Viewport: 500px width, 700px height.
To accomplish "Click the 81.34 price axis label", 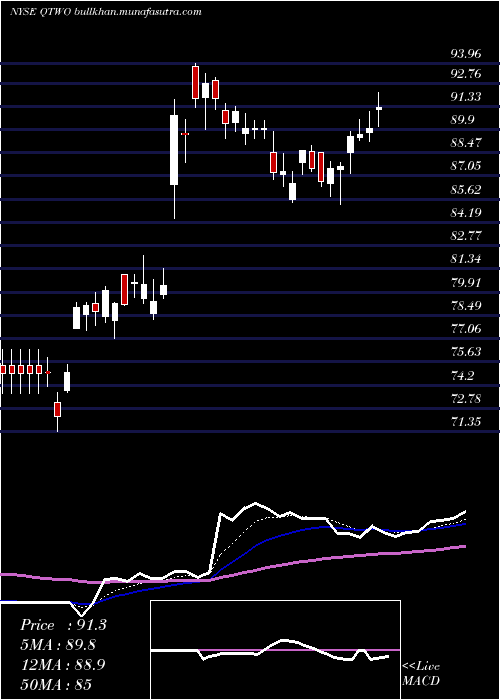I will [x=466, y=259].
